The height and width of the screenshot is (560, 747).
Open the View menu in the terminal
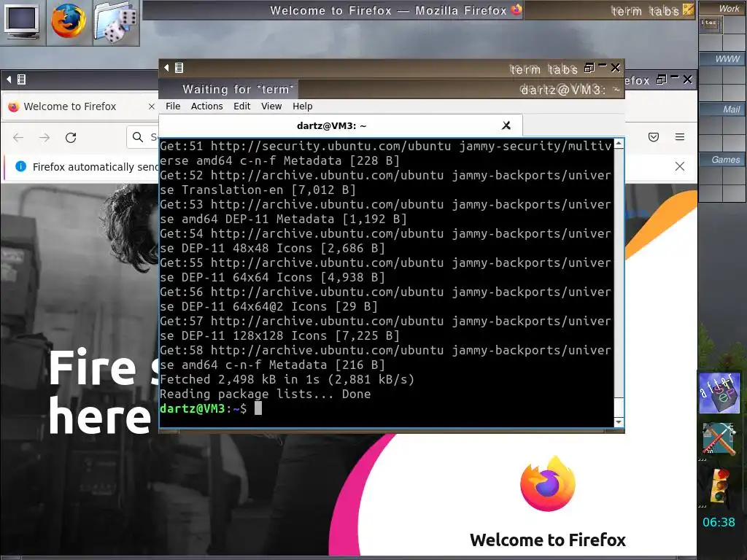click(271, 106)
